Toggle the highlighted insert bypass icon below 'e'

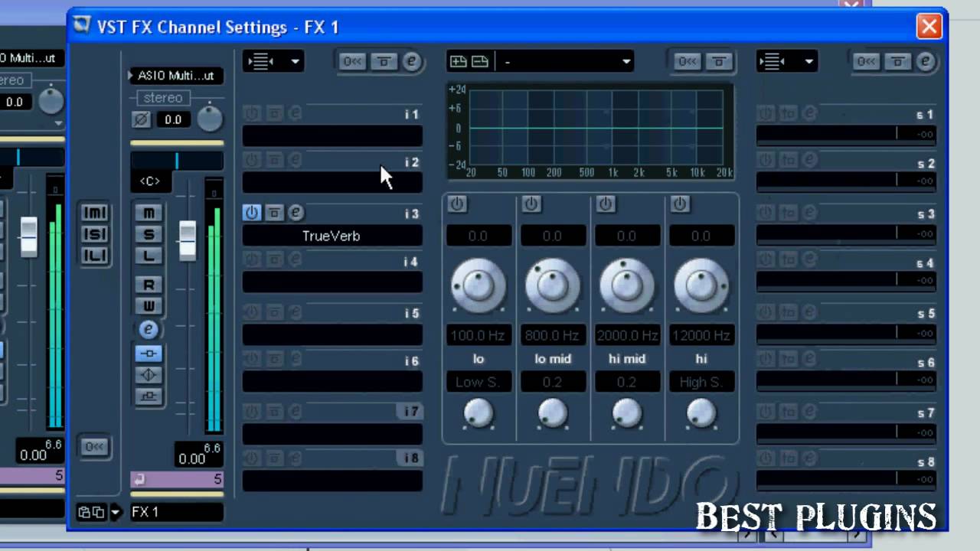pyautogui.click(x=149, y=354)
